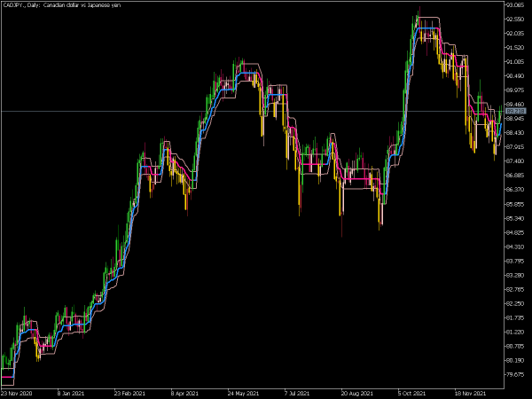Click the 81.220 price axis label
The width and height of the screenshot is (532, 399).
(x=514, y=332)
